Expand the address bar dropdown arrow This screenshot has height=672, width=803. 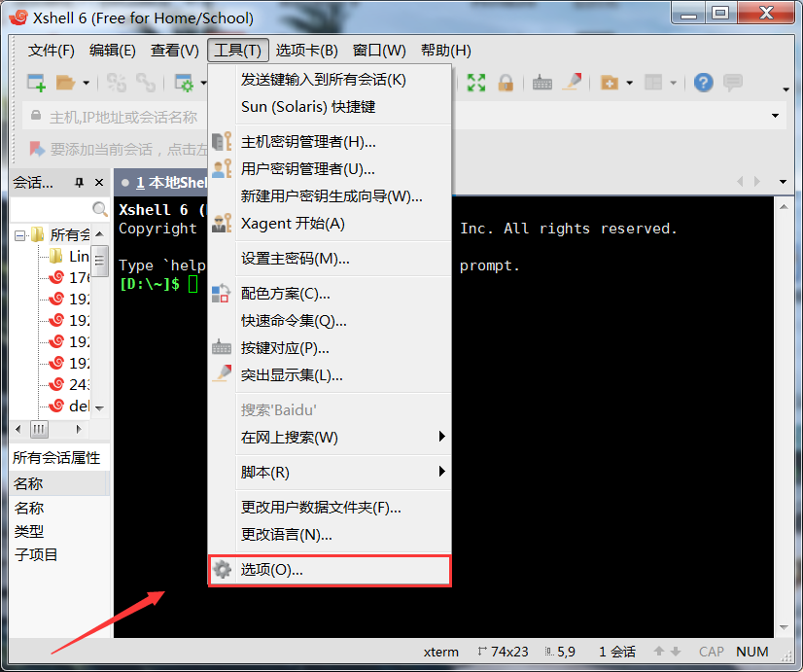click(775, 116)
